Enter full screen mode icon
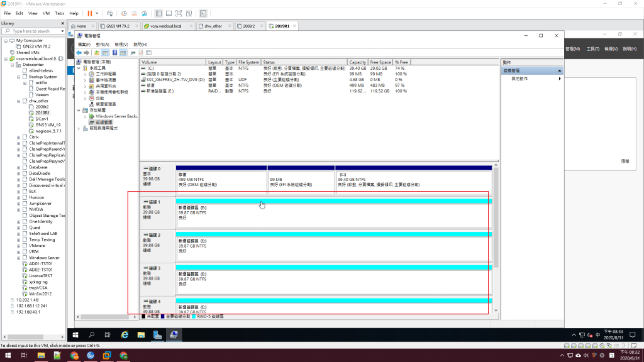This screenshot has width=644, height=362. pos(179,14)
